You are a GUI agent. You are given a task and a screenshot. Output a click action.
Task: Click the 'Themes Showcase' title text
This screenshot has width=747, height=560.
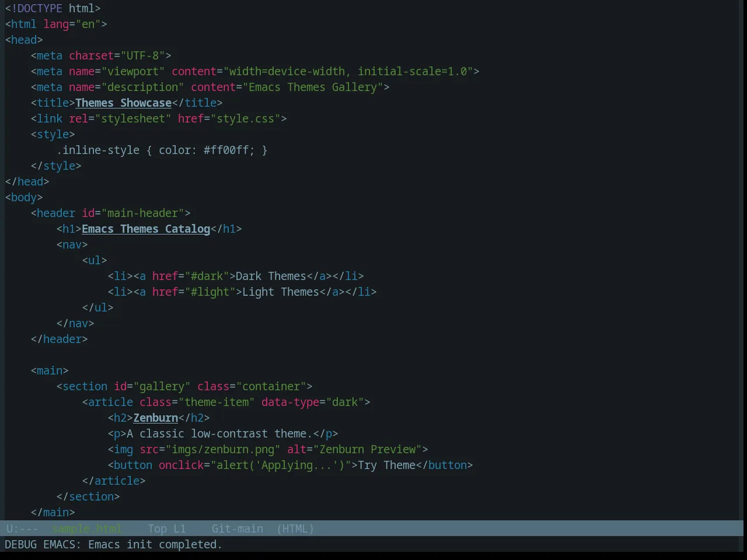(123, 103)
